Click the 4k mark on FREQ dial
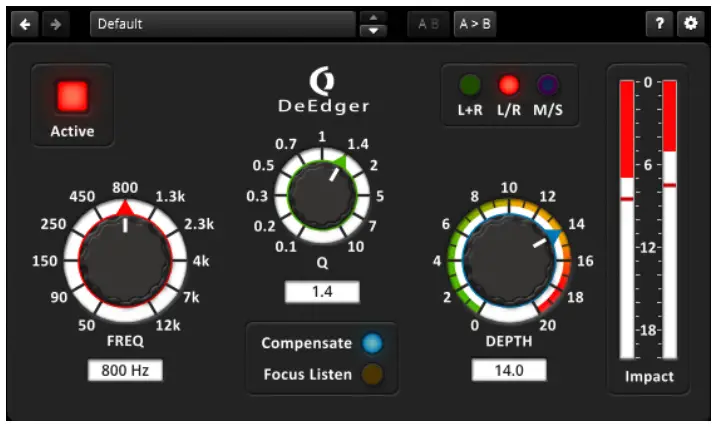This screenshot has width=723, height=427. tap(201, 261)
